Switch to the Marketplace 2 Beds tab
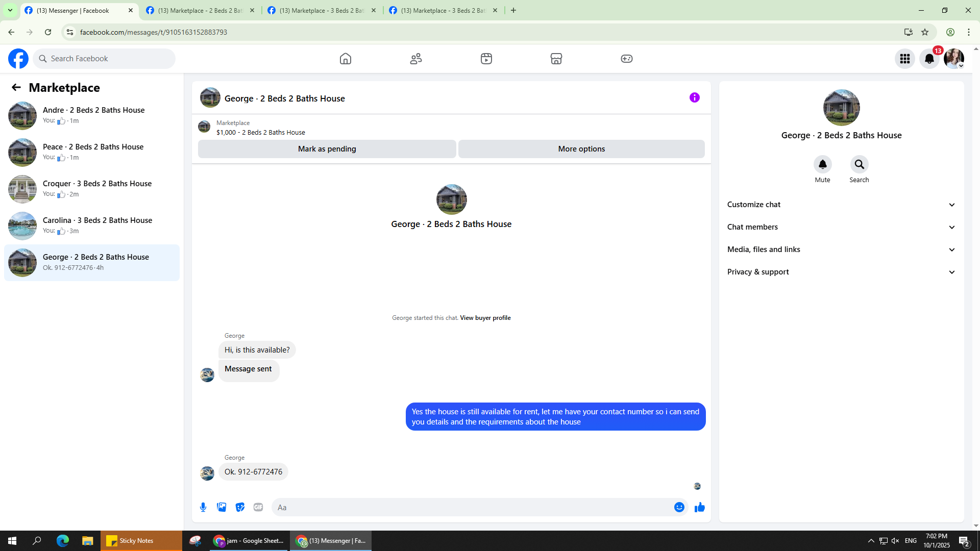 [x=200, y=10]
